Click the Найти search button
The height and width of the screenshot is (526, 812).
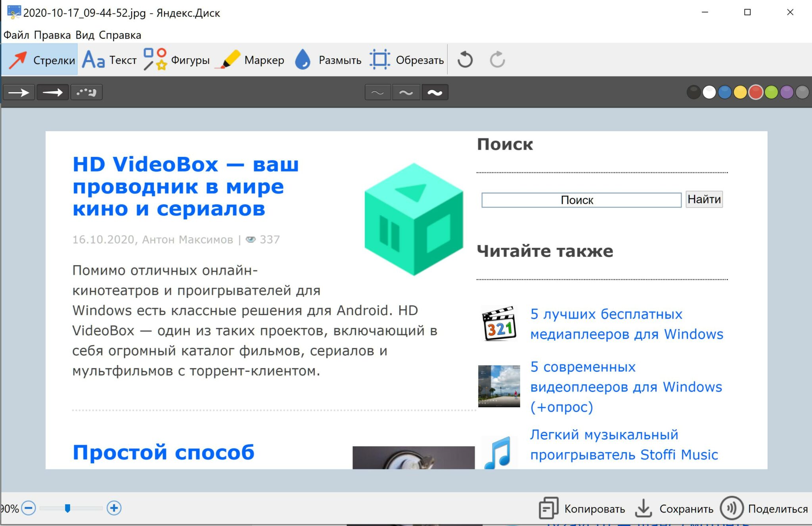[x=704, y=199]
